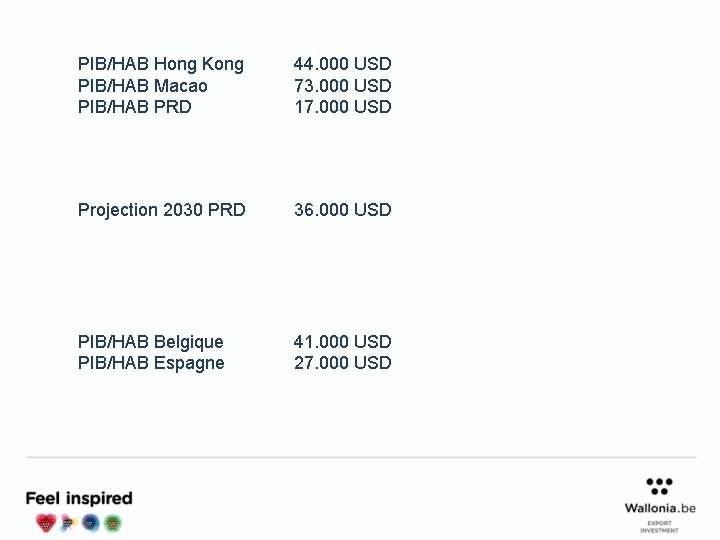Click the Export Investment caption
The image size is (720, 540).
click(x=659, y=526)
